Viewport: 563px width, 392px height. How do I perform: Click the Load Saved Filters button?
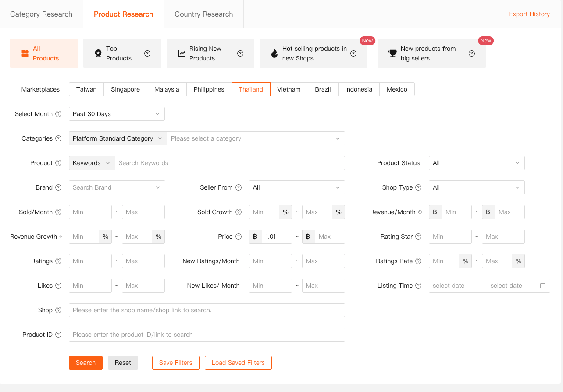click(238, 363)
